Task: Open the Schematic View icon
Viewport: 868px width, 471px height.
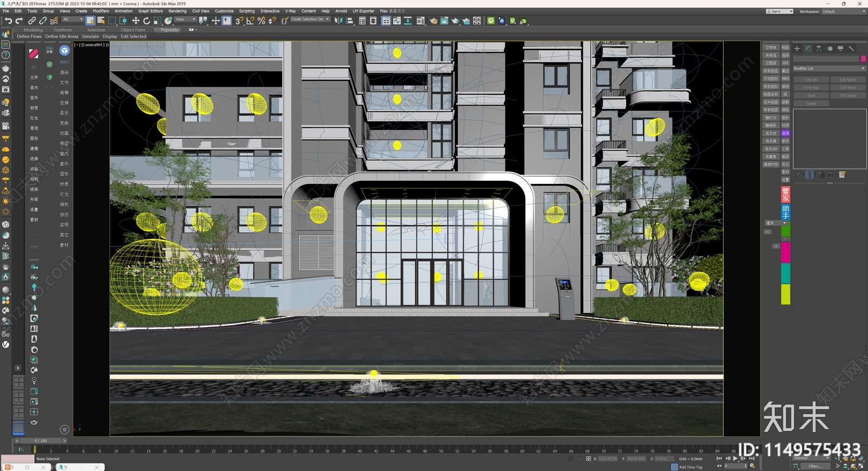Action: pos(408,21)
